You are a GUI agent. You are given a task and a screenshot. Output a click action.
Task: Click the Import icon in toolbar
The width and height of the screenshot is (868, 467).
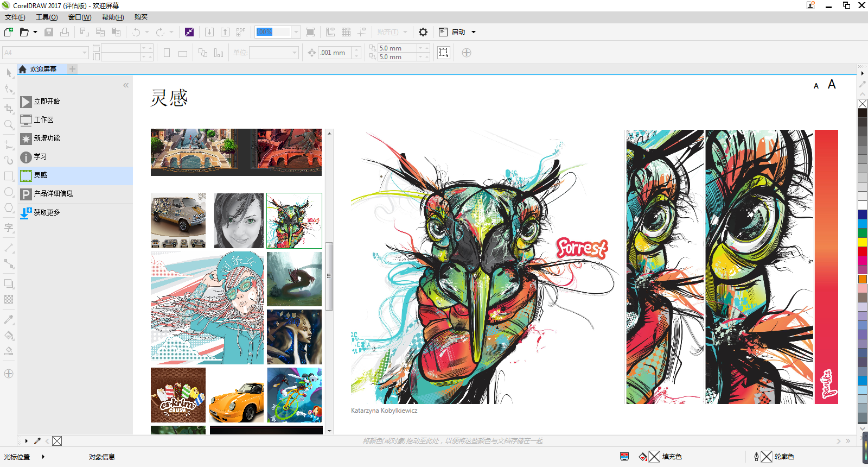[x=209, y=32]
